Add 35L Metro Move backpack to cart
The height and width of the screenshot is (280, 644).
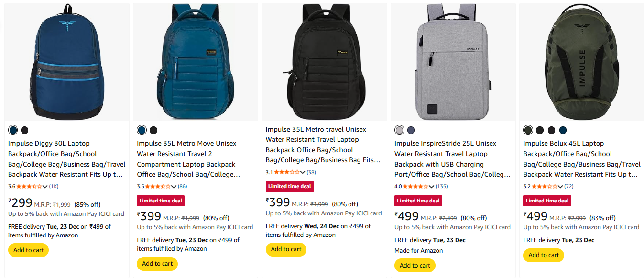157,264
